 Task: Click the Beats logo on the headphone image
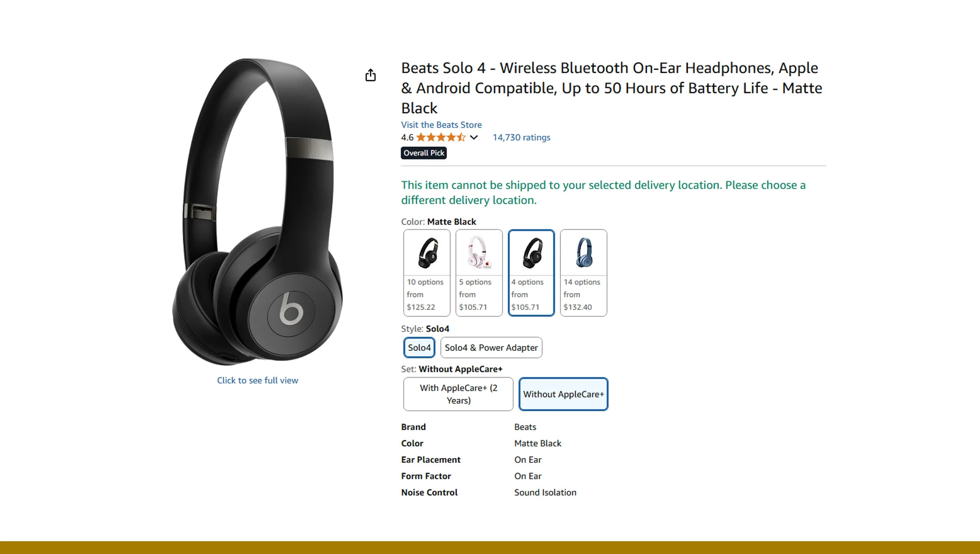coord(291,309)
